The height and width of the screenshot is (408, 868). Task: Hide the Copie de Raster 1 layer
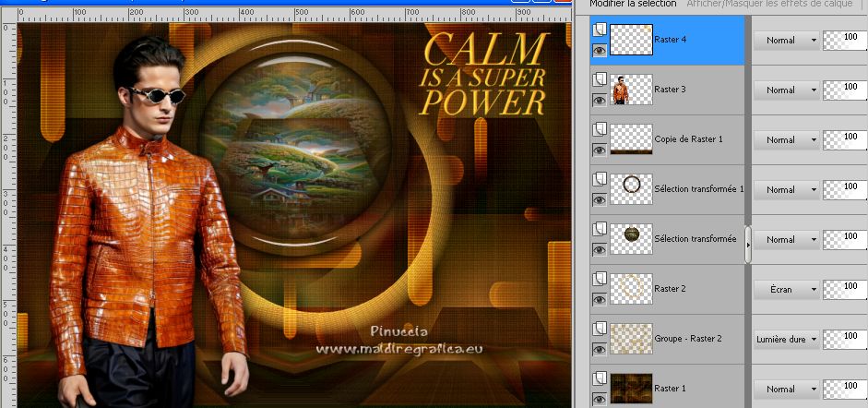[x=600, y=150]
